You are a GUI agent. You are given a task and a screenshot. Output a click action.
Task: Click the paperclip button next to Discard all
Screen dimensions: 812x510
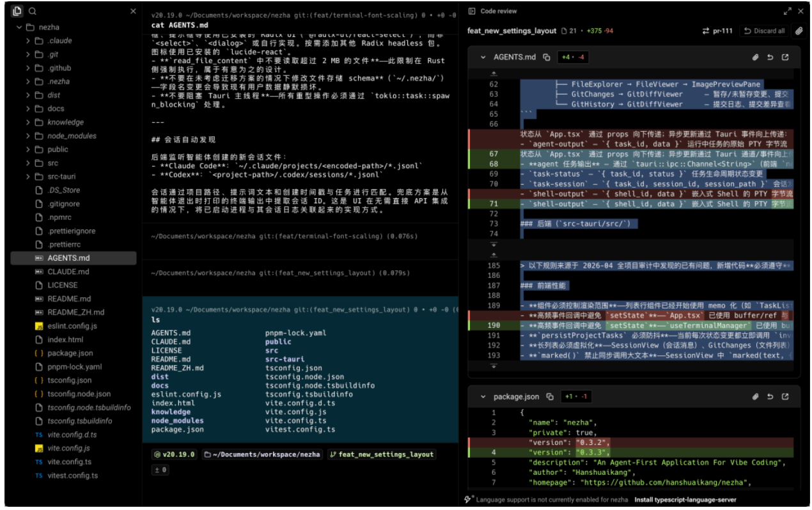coord(799,31)
